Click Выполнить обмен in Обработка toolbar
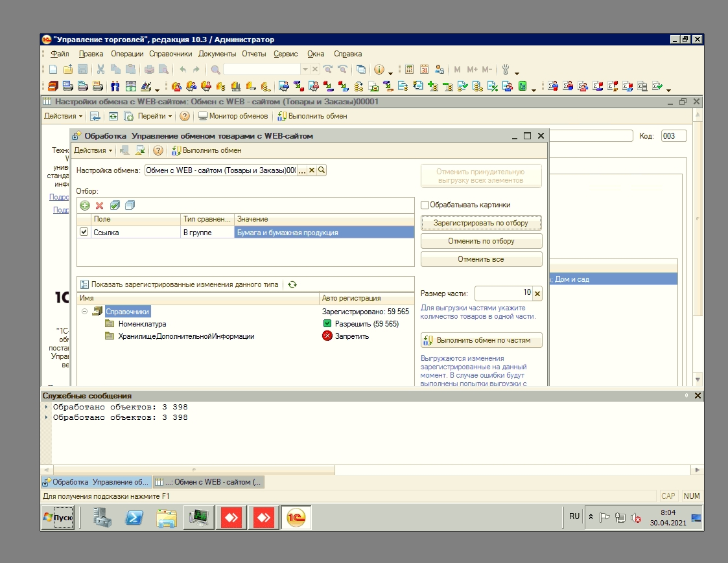 tap(207, 150)
